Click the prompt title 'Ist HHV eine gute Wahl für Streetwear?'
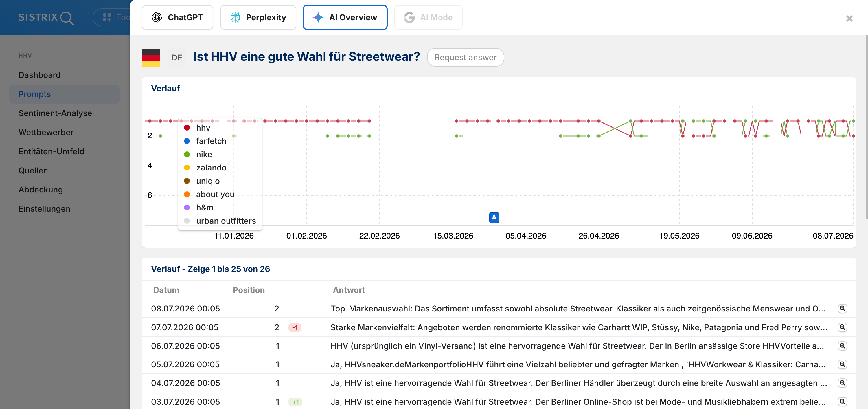 [x=306, y=57]
